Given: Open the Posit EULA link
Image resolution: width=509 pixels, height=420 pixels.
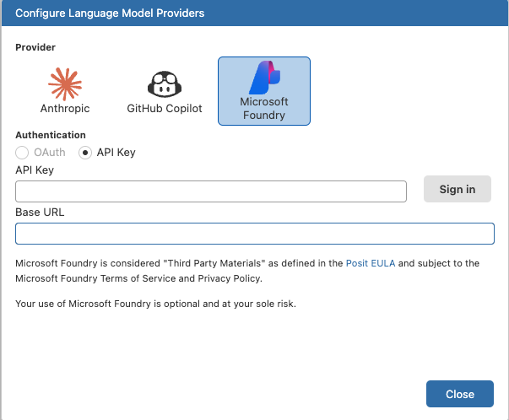Looking at the screenshot, I should pos(371,263).
